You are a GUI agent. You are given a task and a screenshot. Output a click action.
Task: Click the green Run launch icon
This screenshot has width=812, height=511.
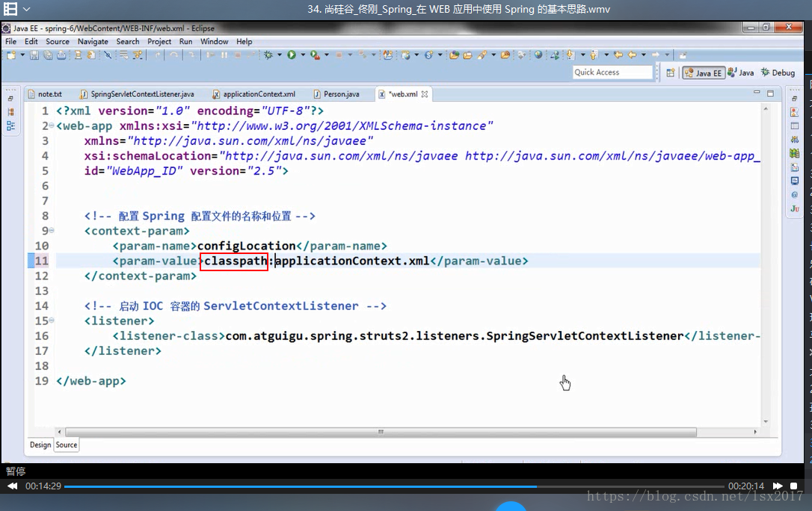point(292,55)
